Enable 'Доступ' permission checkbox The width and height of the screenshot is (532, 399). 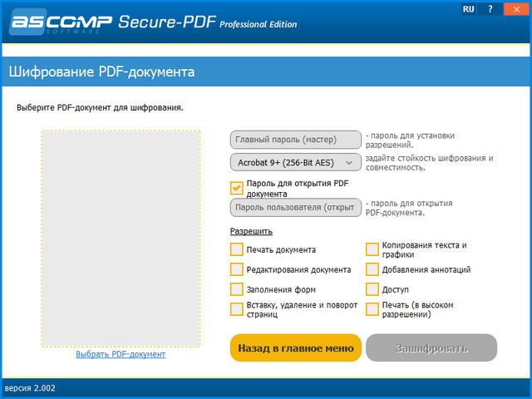(373, 289)
